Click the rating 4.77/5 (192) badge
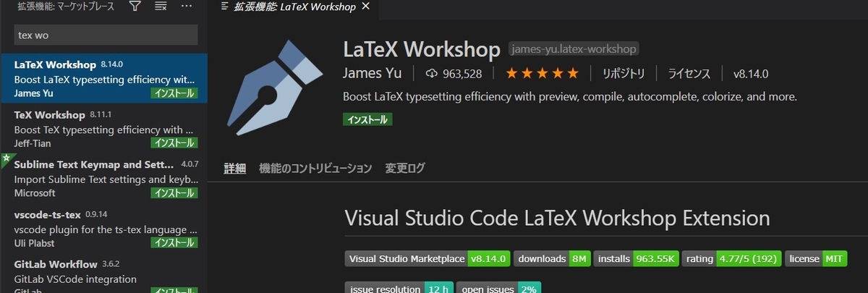Screen dimensions: 868x293 tap(732, 258)
